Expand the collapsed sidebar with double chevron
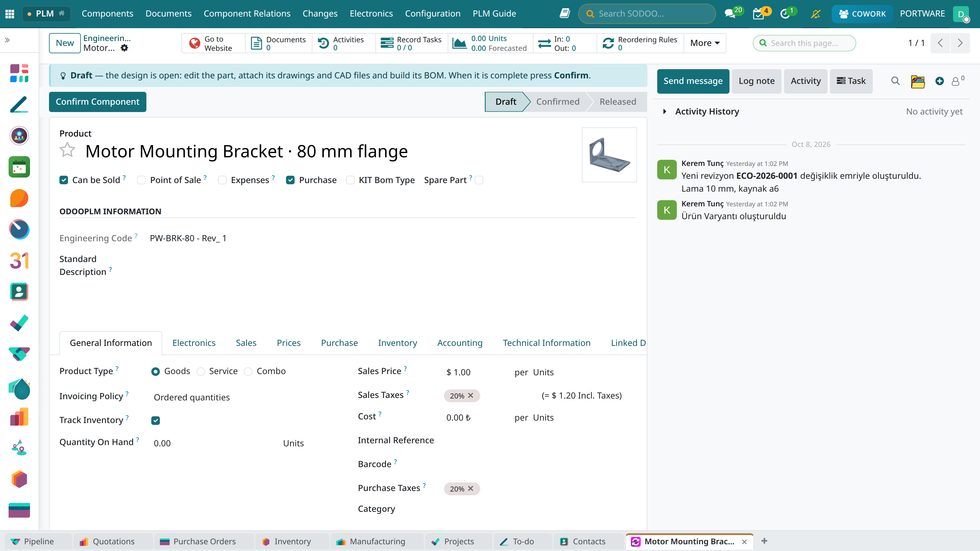Screen dimensions: 980x551 click(7, 40)
